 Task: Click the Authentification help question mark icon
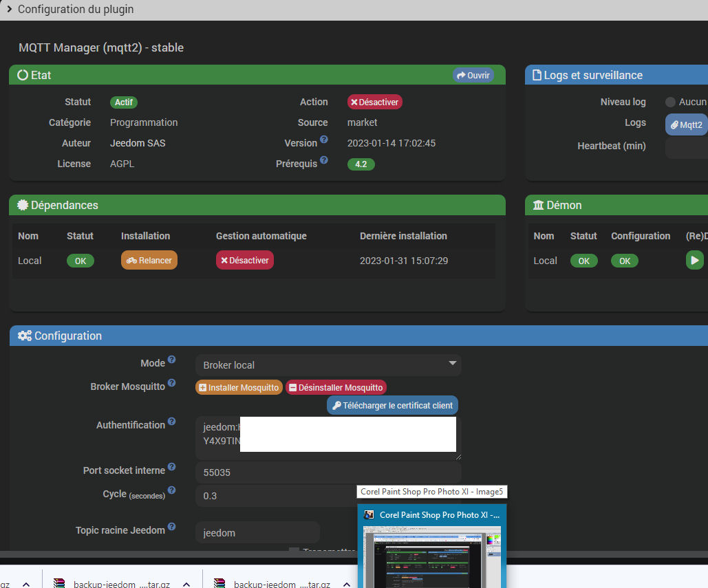(172, 422)
